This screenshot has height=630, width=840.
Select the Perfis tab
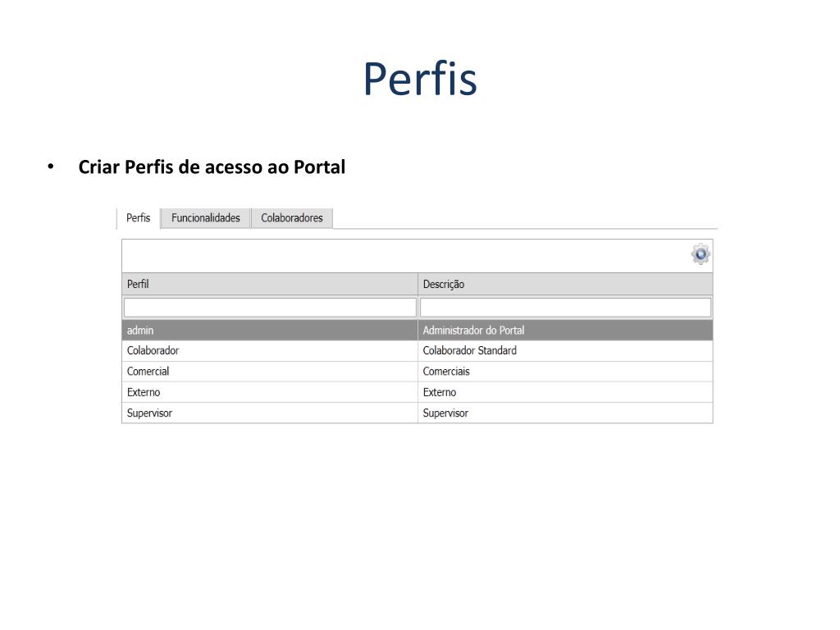(x=138, y=218)
